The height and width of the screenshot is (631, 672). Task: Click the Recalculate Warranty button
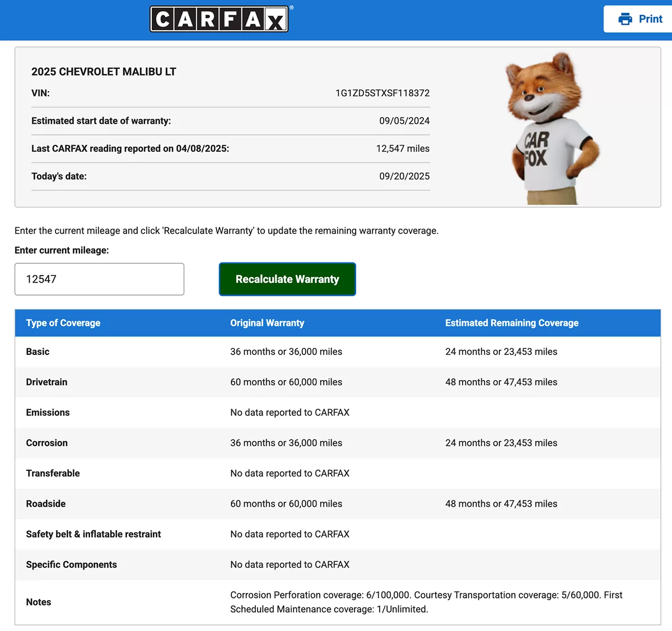[x=287, y=279]
